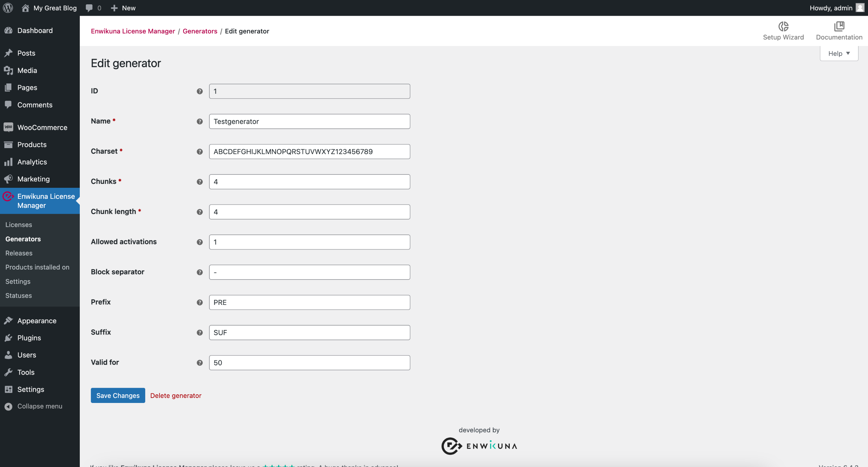Focus the Valid for input
This screenshot has height=467, width=868.
pos(309,363)
